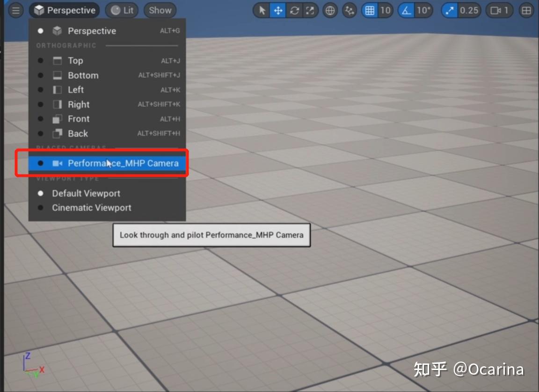Select Top orthographic view
Screen dimensions: 539x392
[x=76, y=60]
